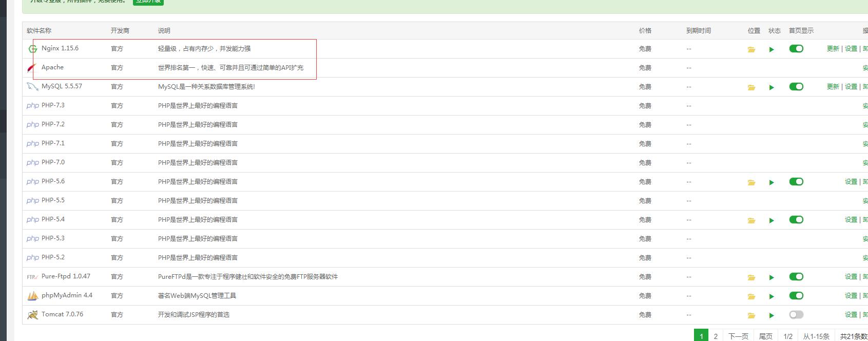Click 开发商 column header
Screen dimensions: 868x341
(x=120, y=31)
